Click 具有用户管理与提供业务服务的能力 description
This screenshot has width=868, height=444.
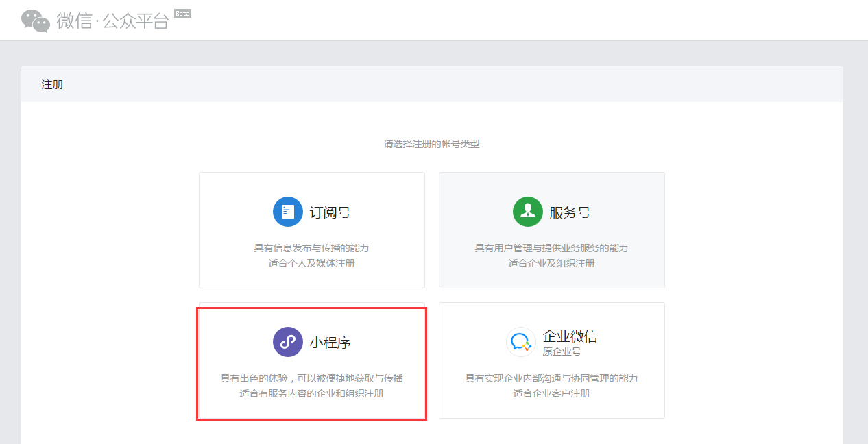pyautogui.click(x=551, y=248)
